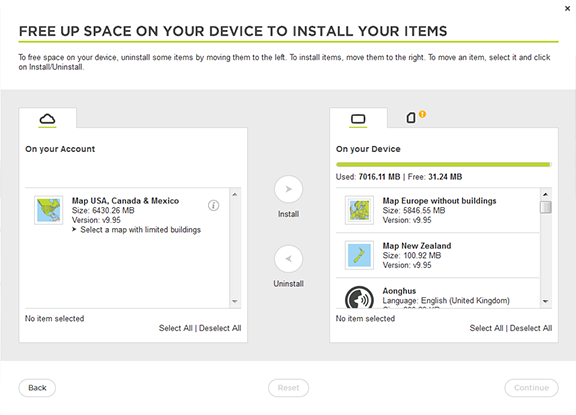Open the cloud account tab

[x=47, y=119]
